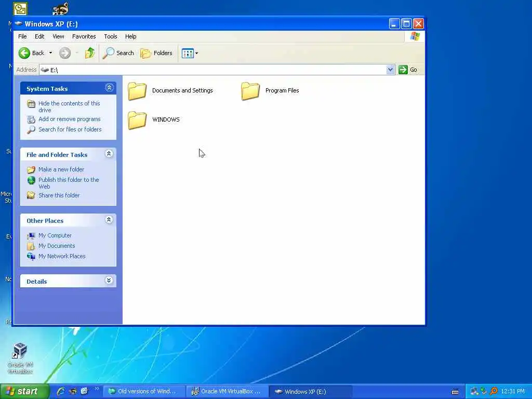Open My Computer from Other Places
The width and height of the screenshot is (532, 399).
tap(55, 235)
